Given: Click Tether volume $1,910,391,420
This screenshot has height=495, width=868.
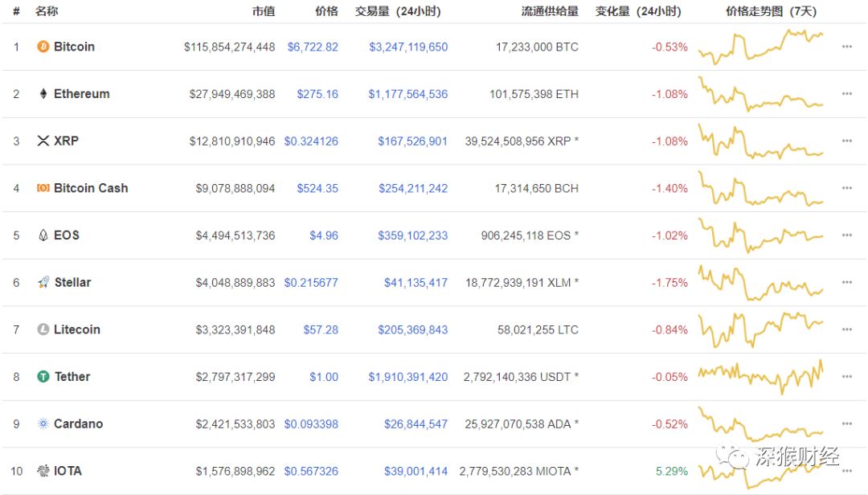Looking at the screenshot, I should [x=408, y=377].
